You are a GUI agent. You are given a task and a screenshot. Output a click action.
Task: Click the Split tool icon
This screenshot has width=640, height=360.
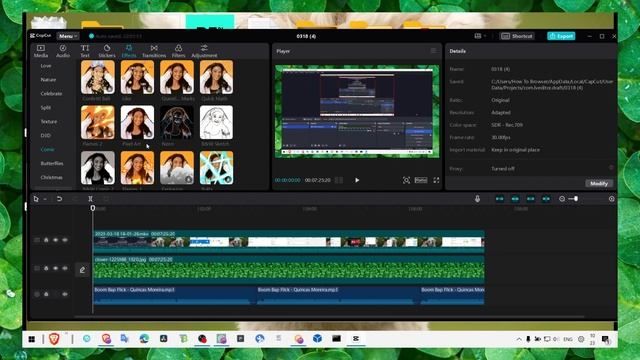(90, 199)
